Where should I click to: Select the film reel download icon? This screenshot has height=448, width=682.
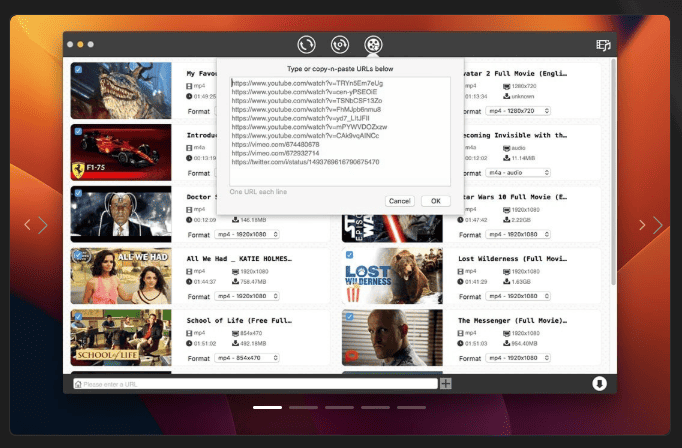(x=373, y=44)
